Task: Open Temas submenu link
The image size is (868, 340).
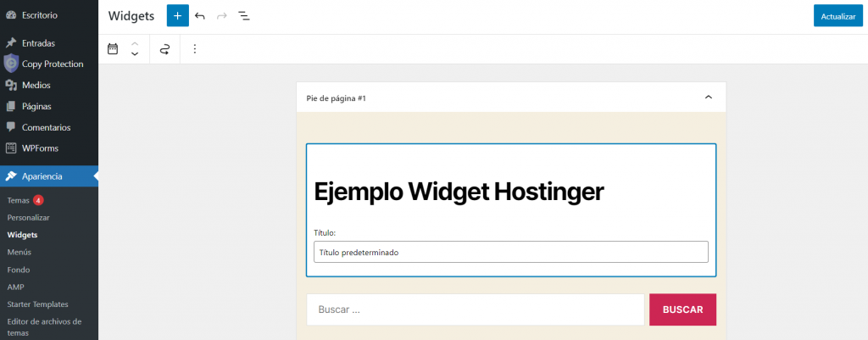Action: 19,200
